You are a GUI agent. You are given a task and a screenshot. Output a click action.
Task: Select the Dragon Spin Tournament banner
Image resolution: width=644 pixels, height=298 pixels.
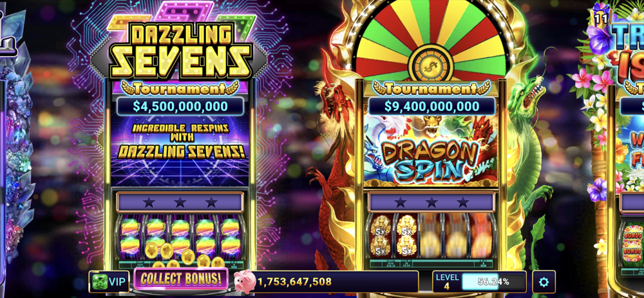pos(431,88)
